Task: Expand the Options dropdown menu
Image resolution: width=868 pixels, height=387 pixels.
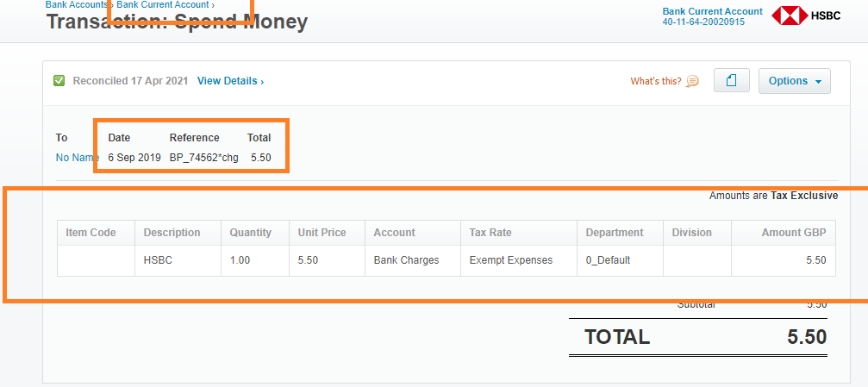Action: [x=795, y=81]
